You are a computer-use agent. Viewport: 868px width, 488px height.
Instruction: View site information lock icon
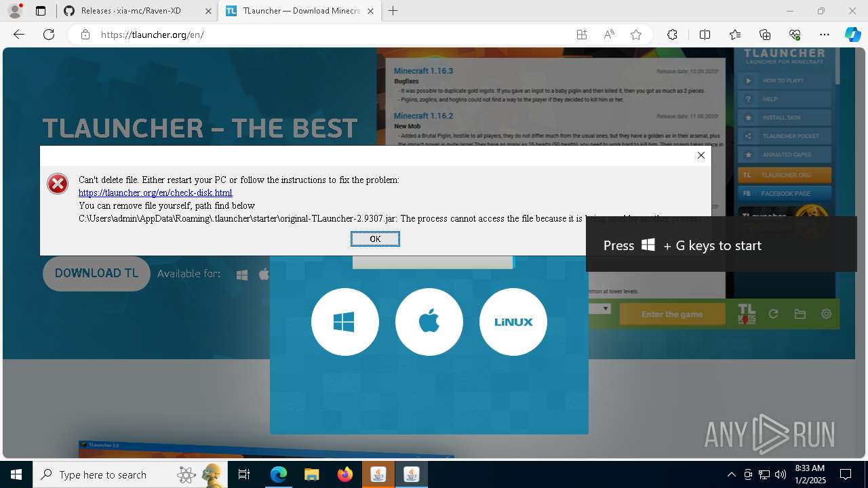click(85, 35)
